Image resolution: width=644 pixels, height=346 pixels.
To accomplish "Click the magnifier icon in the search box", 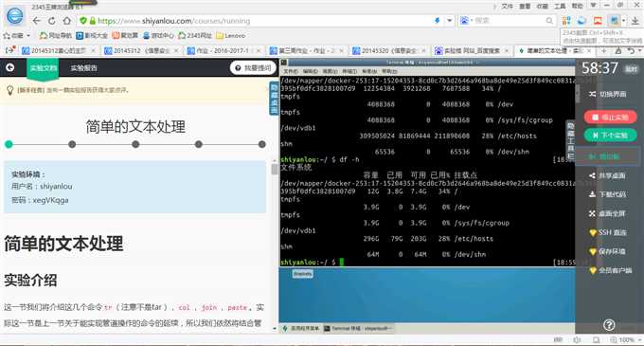I will [x=549, y=21].
